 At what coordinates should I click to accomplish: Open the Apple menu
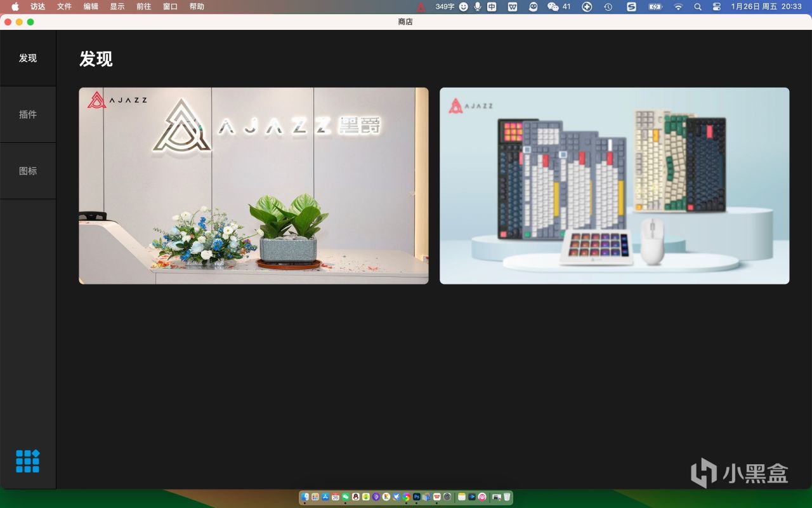click(x=15, y=6)
